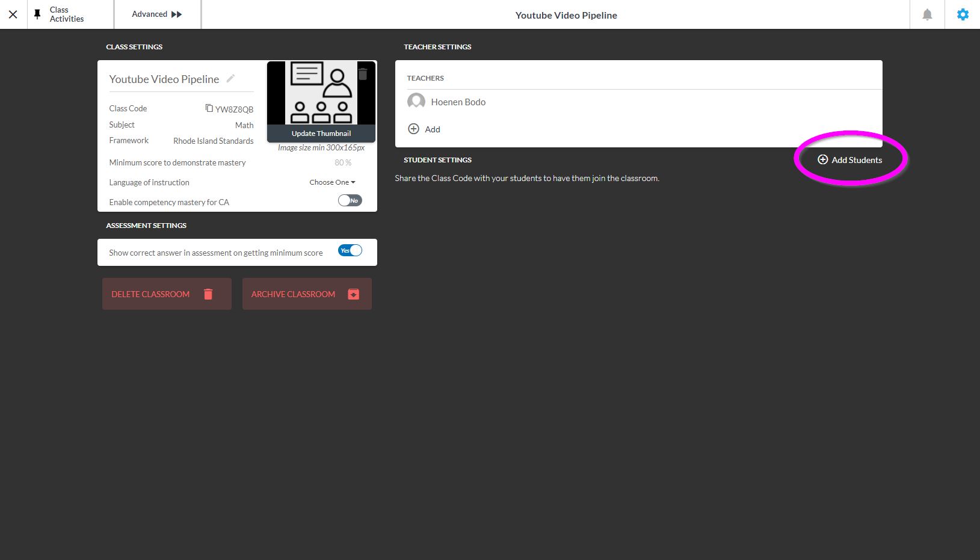Copy the class code YW8Z8QB

click(x=209, y=108)
